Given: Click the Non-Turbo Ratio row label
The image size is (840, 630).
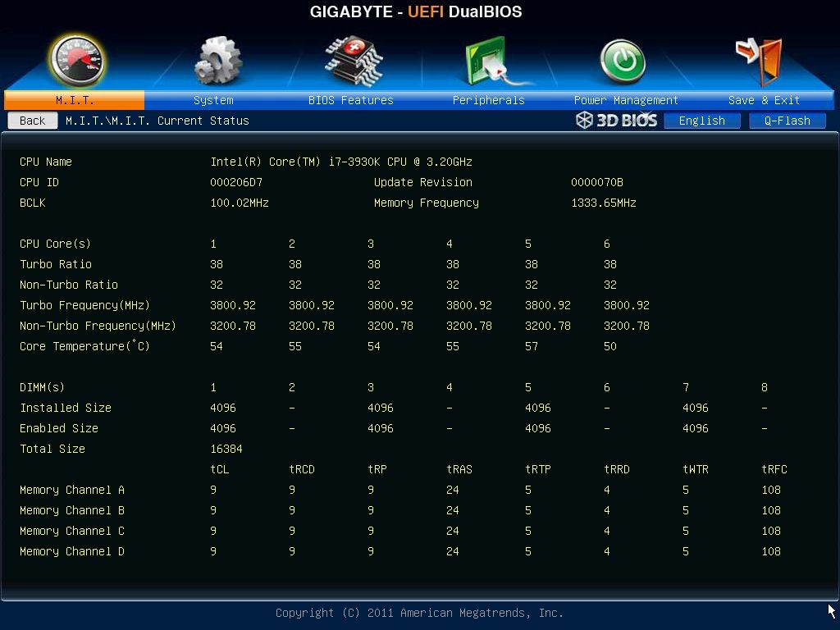Looking at the screenshot, I should 69,285.
